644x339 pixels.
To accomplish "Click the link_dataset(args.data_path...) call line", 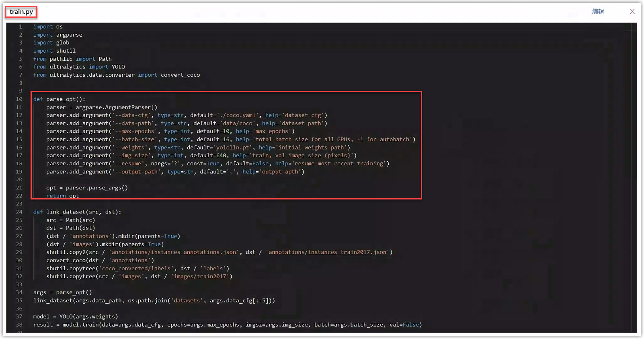I will tap(154, 300).
